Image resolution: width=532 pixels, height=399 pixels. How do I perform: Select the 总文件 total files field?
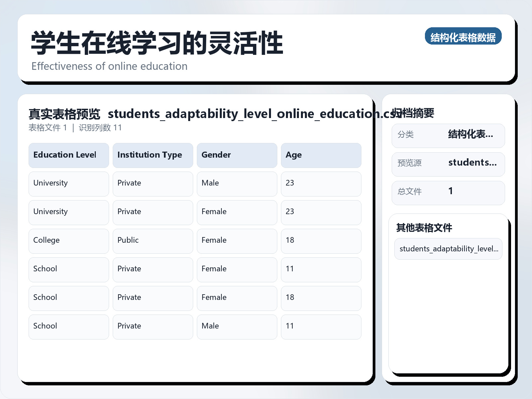[x=448, y=192]
